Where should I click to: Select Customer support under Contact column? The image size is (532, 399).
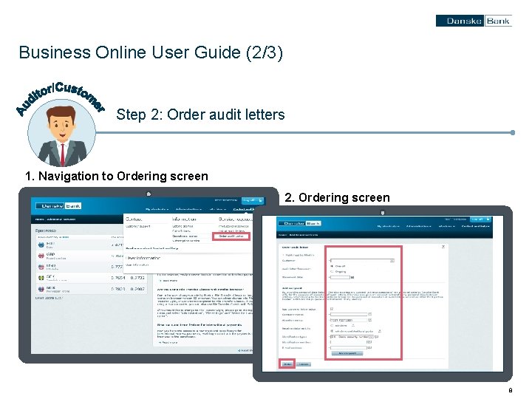[x=137, y=226]
